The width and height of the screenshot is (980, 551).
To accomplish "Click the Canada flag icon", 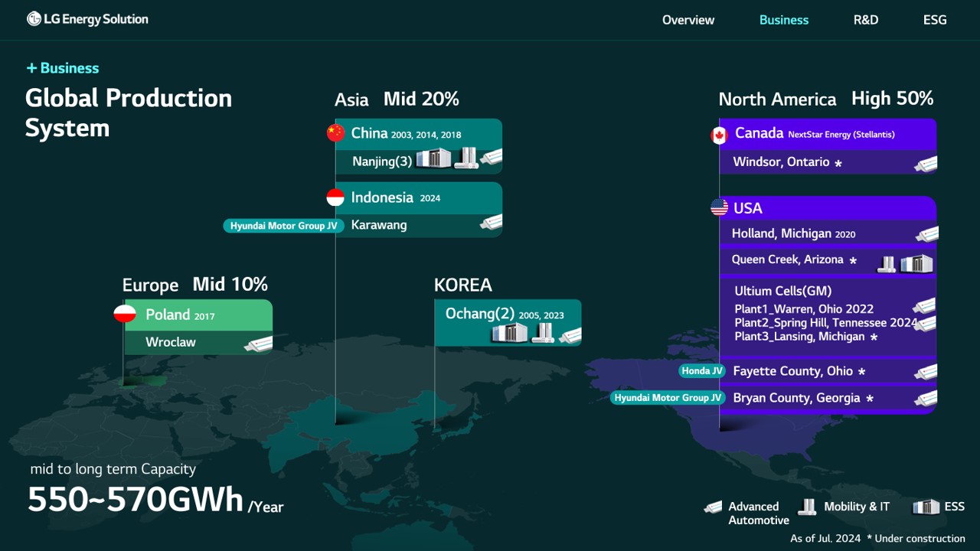I will point(719,135).
